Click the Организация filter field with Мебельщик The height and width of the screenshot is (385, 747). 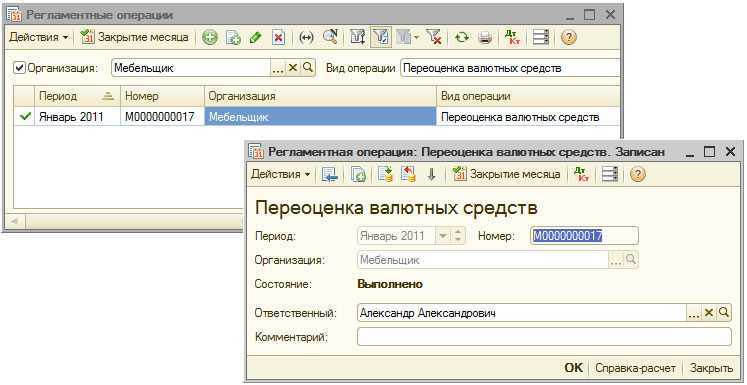[191, 68]
